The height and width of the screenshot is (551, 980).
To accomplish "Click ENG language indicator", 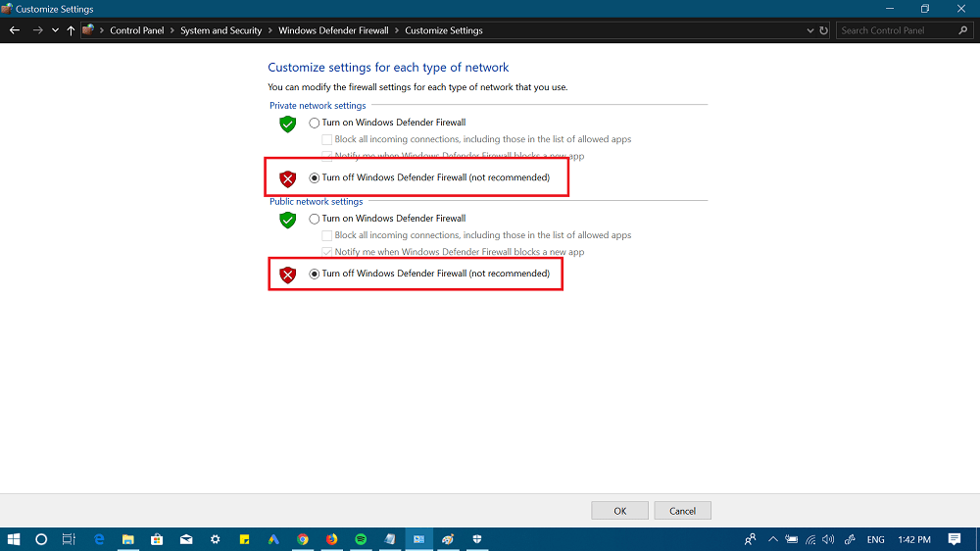I will (x=875, y=539).
